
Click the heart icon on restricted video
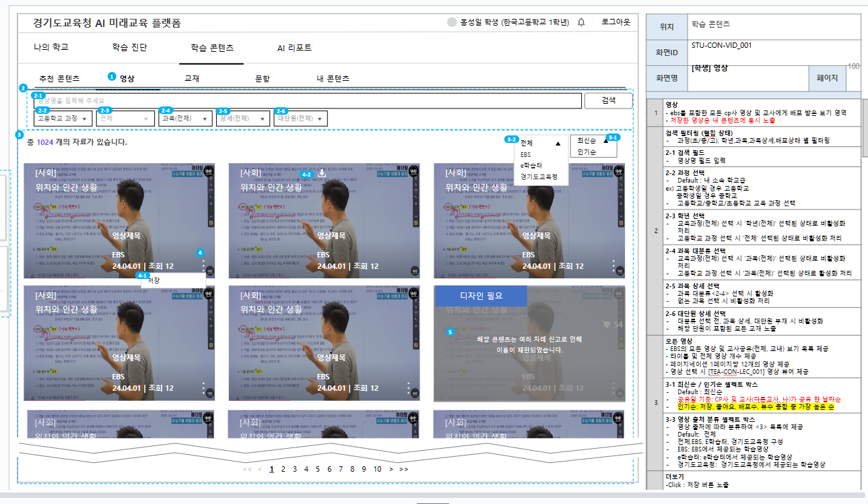click(606, 325)
